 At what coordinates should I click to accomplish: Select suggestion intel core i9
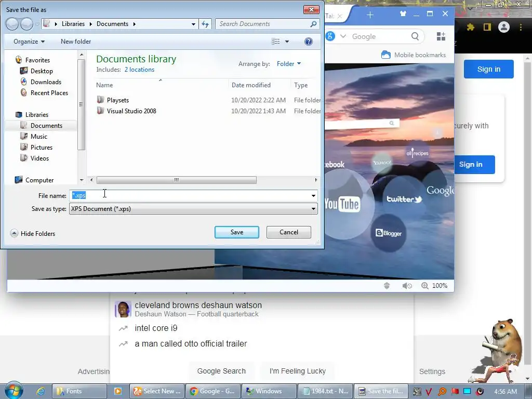[156, 328]
